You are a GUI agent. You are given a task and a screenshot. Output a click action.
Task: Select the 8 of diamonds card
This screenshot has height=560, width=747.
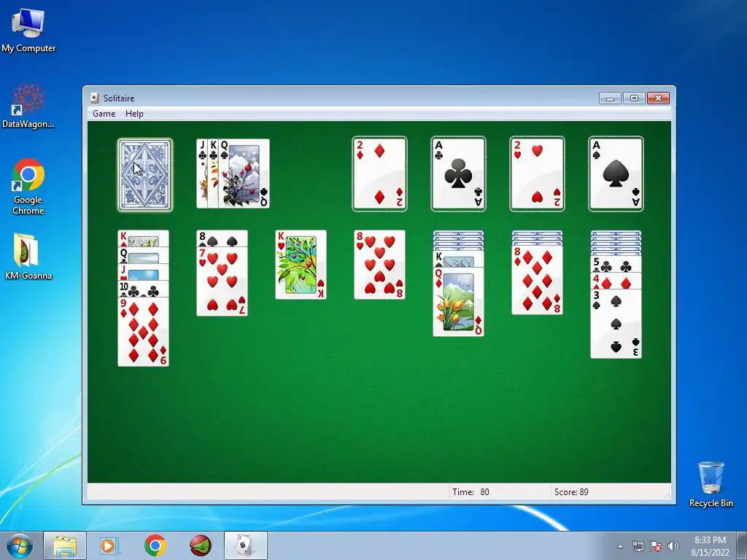(x=537, y=280)
